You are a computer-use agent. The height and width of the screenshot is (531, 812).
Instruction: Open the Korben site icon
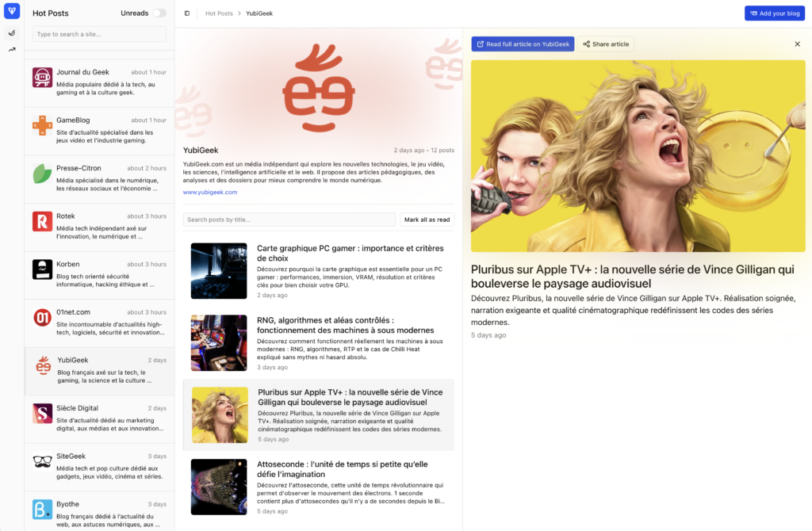(x=42, y=269)
